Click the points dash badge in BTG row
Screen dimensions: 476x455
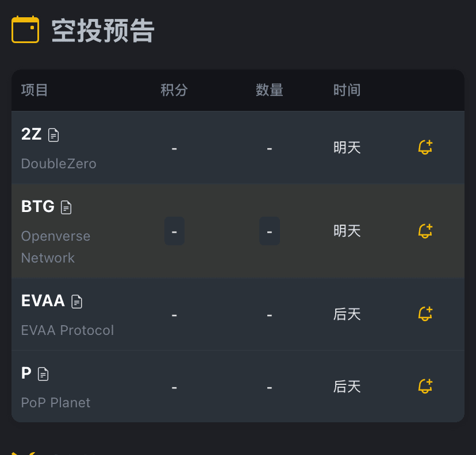(174, 231)
